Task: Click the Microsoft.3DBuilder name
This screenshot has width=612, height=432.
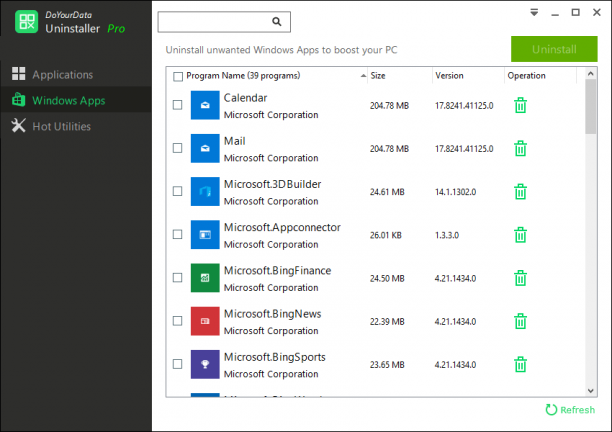Action: (x=272, y=184)
